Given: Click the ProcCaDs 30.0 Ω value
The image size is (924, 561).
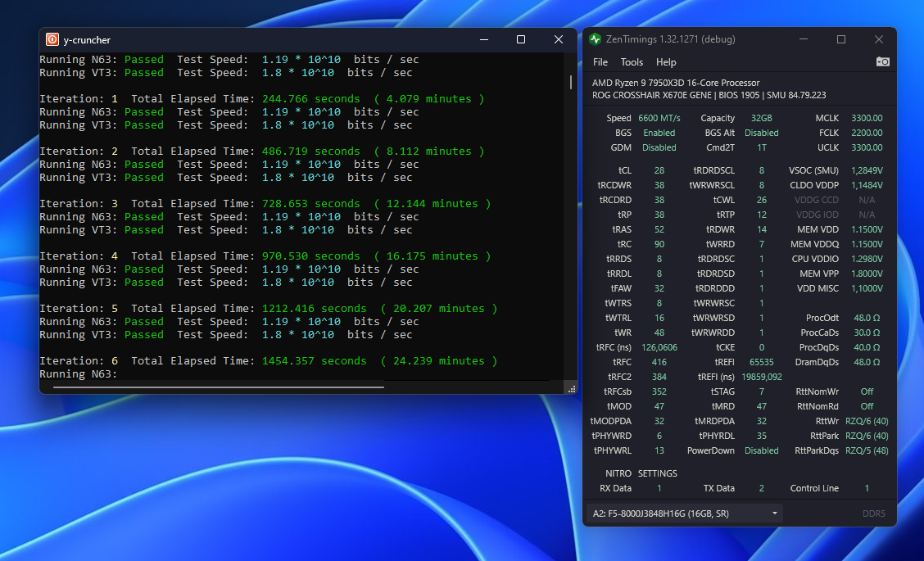Looking at the screenshot, I should [867, 333].
